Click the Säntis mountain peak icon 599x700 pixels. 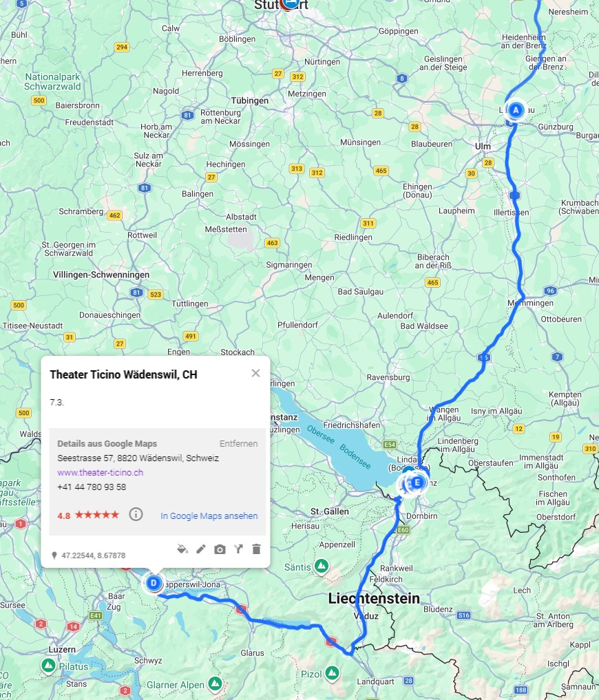(321, 566)
